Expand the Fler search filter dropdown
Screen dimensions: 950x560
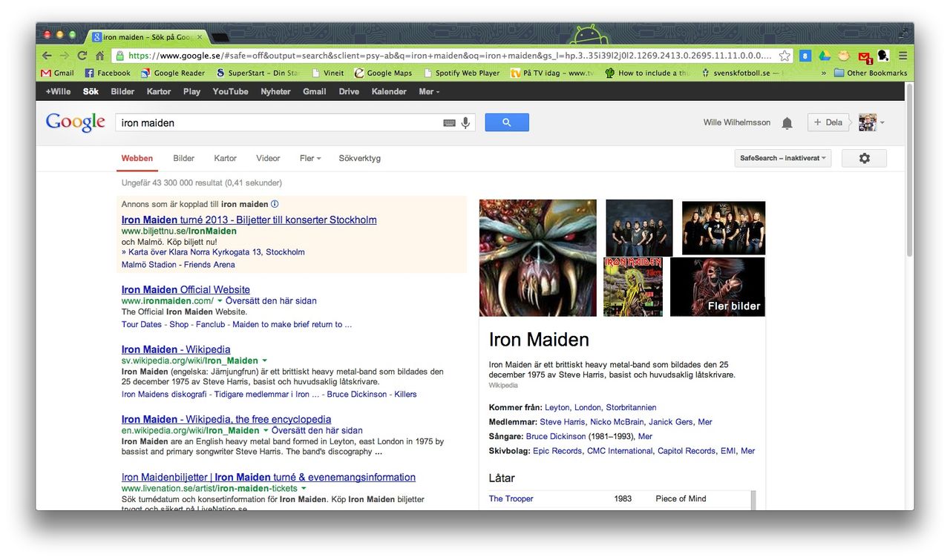[310, 158]
